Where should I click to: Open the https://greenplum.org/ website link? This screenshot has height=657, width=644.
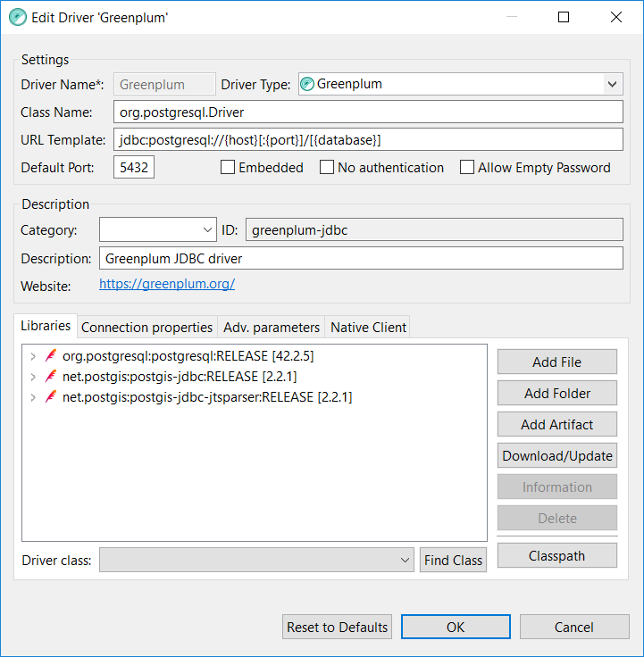click(167, 284)
